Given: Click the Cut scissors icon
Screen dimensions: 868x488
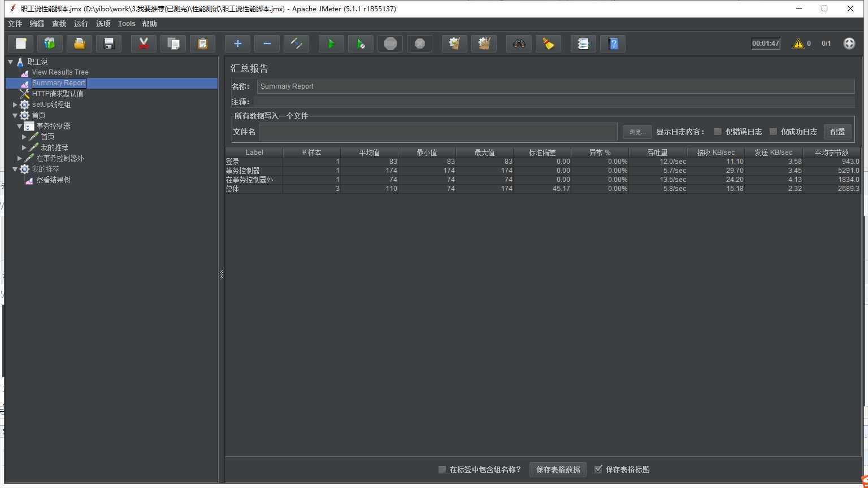Looking at the screenshot, I should point(144,43).
